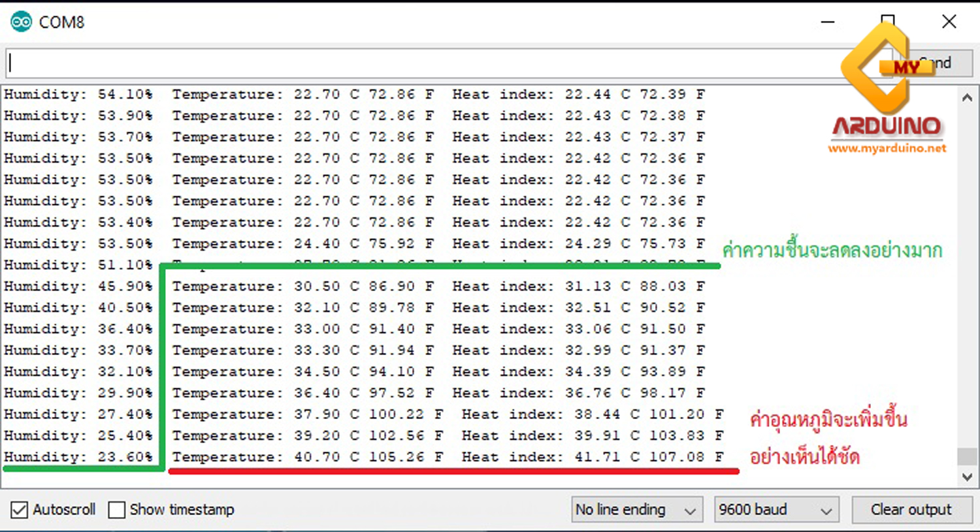The height and width of the screenshot is (532, 980).
Task: Enable the Show timestamp checkbox
Action: [x=117, y=510]
